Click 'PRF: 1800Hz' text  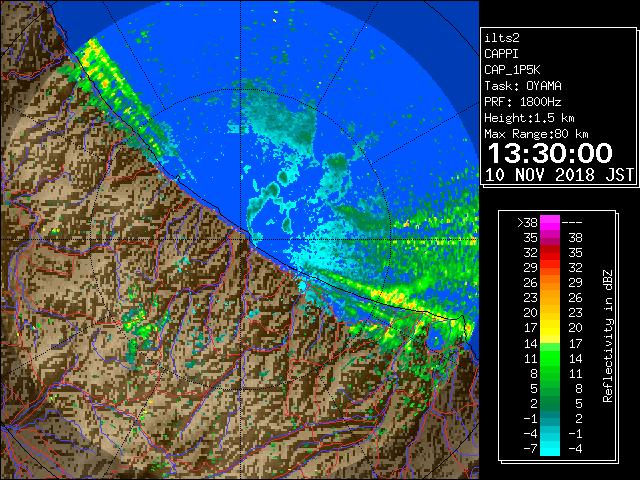(523, 102)
